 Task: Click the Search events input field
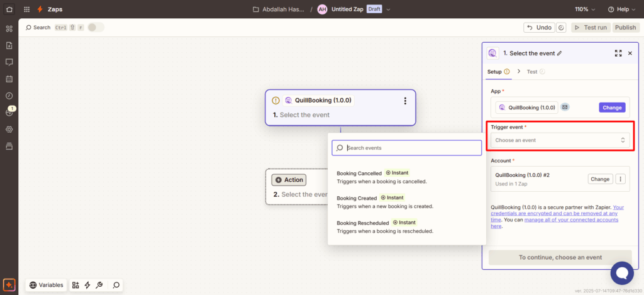[x=412, y=148]
